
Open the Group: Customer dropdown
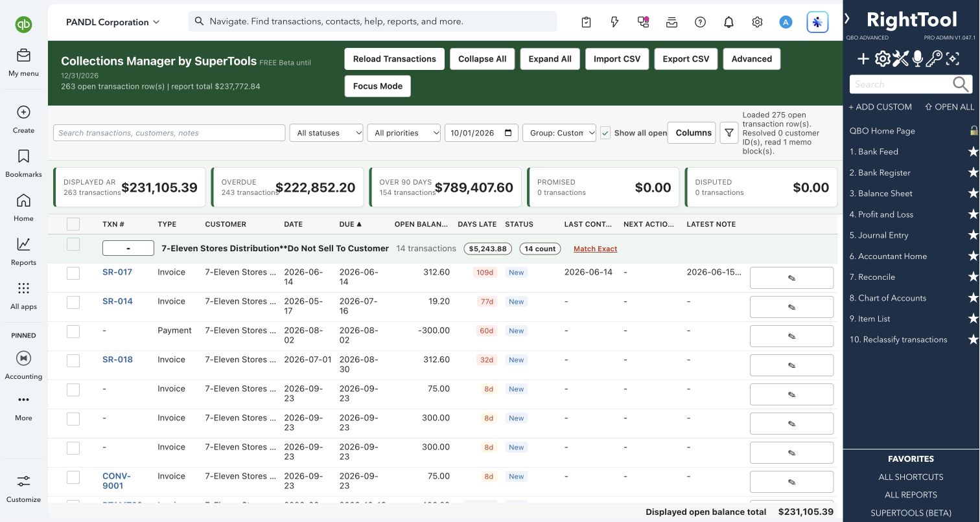click(x=559, y=133)
